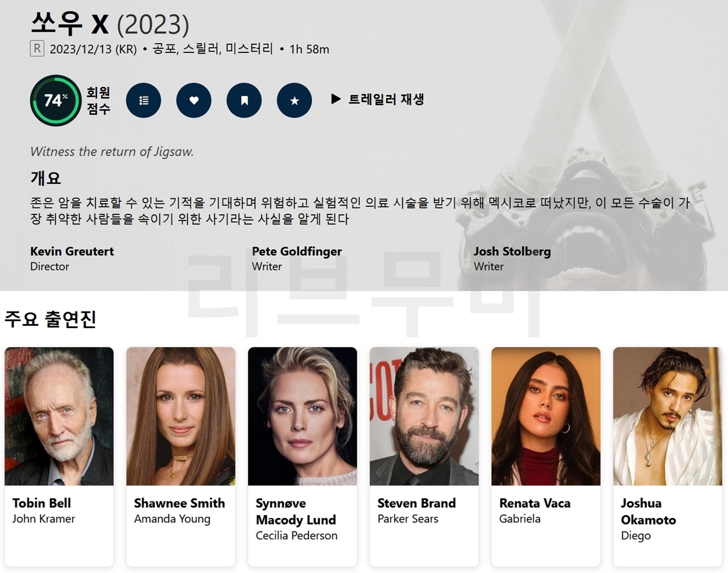Open Shawnee Smith's cast photo
This screenshot has height=573, width=728.
coord(181,416)
